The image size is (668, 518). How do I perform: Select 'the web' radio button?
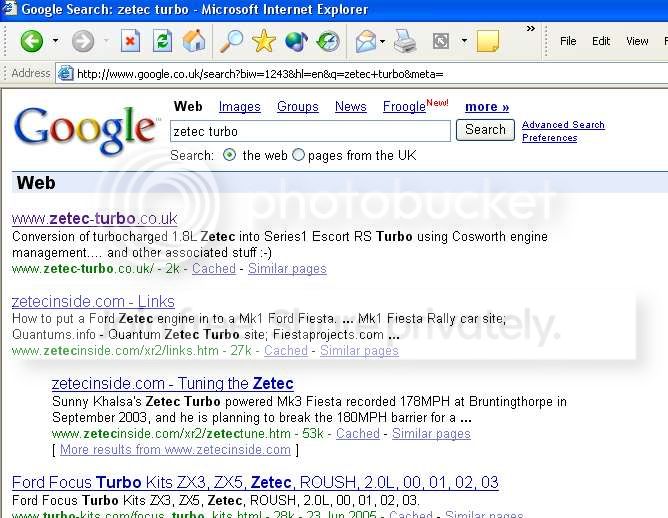[229, 155]
